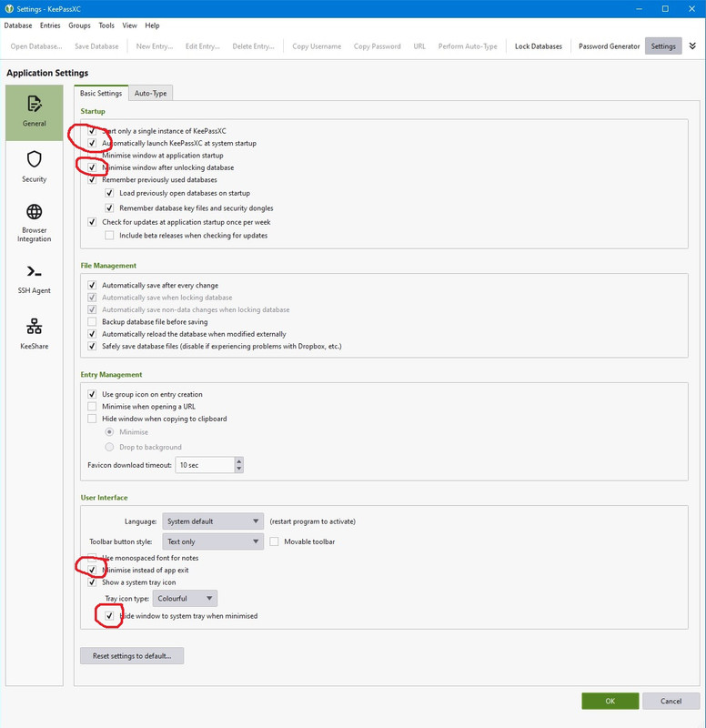
Task: Enable minimise window at application startup
Action: (x=92, y=155)
